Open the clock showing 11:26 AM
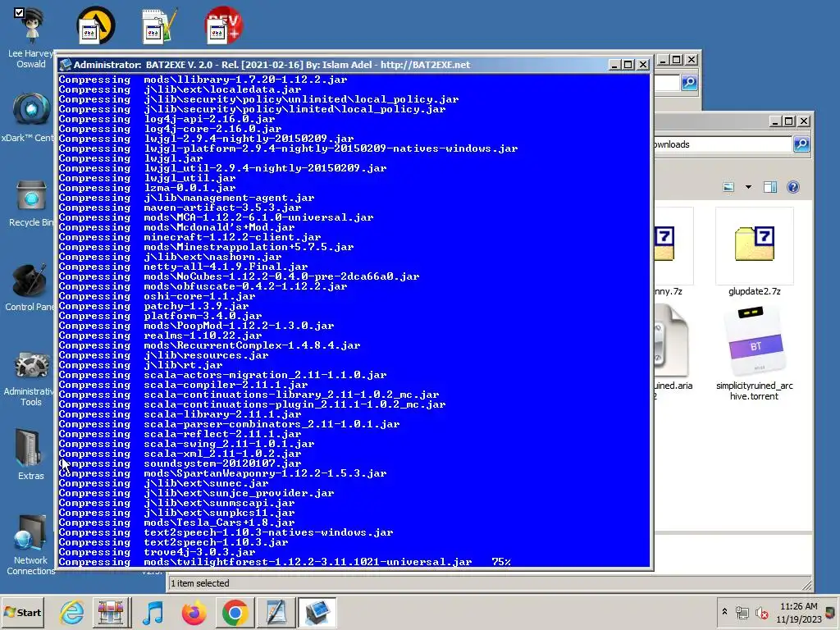The height and width of the screenshot is (630, 840). pyautogui.click(x=798, y=612)
